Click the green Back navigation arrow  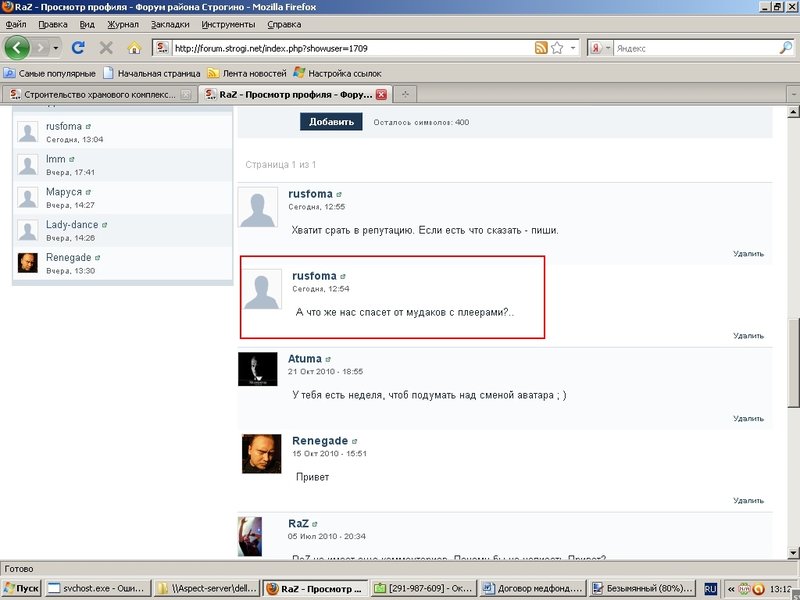point(16,48)
